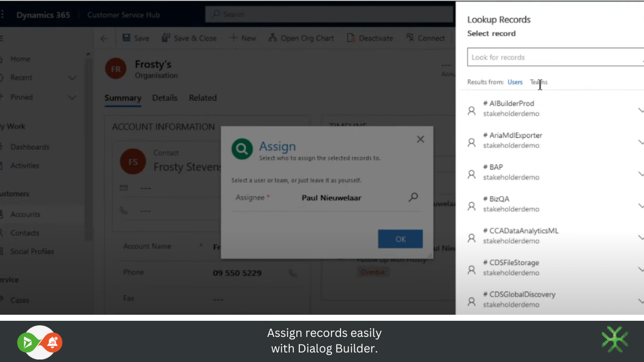Click the Assignee lookup magnifier icon
Viewport: 644px width, 362px height.
click(413, 198)
